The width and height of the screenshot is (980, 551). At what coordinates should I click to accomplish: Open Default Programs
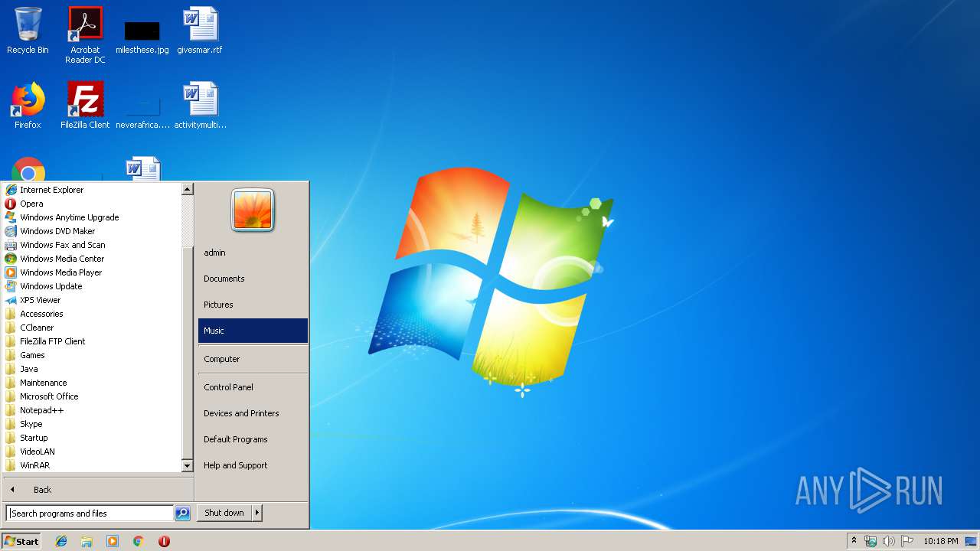point(253,439)
